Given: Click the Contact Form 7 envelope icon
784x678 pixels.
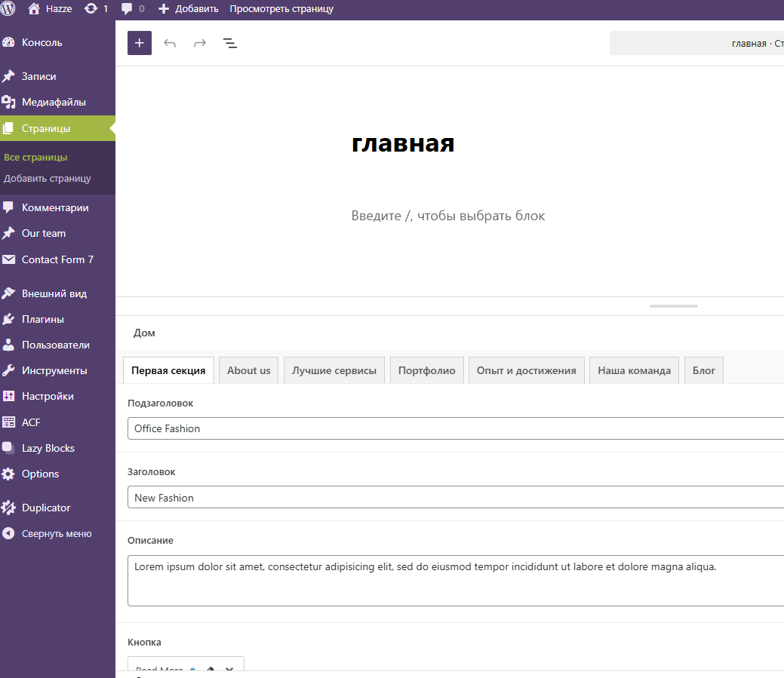Looking at the screenshot, I should click(8, 259).
